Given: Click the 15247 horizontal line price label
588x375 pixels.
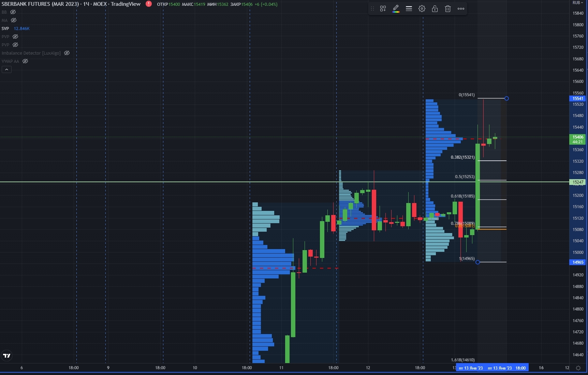Looking at the screenshot, I should click(578, 182).
